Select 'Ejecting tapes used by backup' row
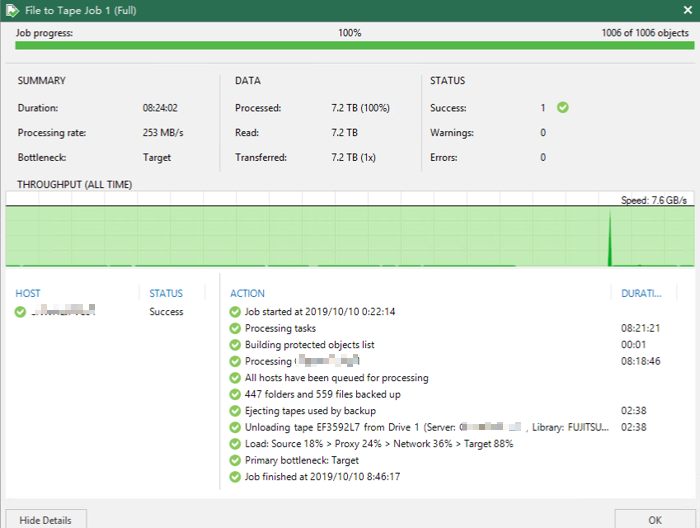 [x=310, y=411]
